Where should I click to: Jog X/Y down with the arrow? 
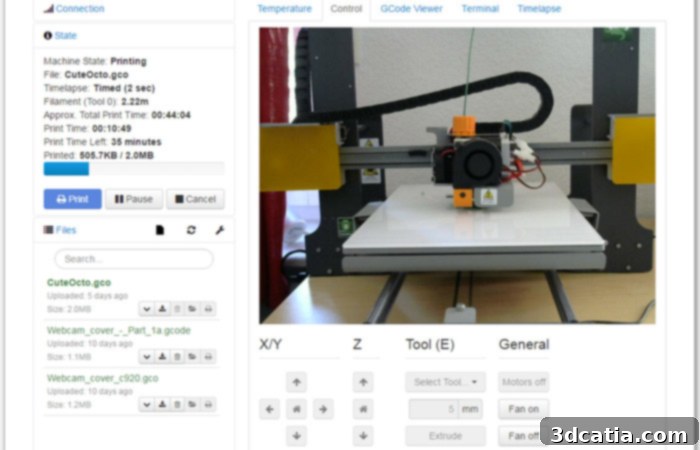(296, 436)
